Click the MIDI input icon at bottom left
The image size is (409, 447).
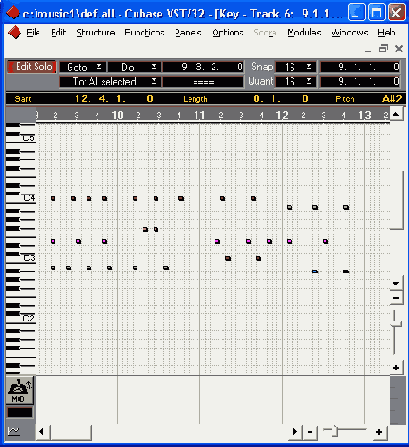coord(20,390)
